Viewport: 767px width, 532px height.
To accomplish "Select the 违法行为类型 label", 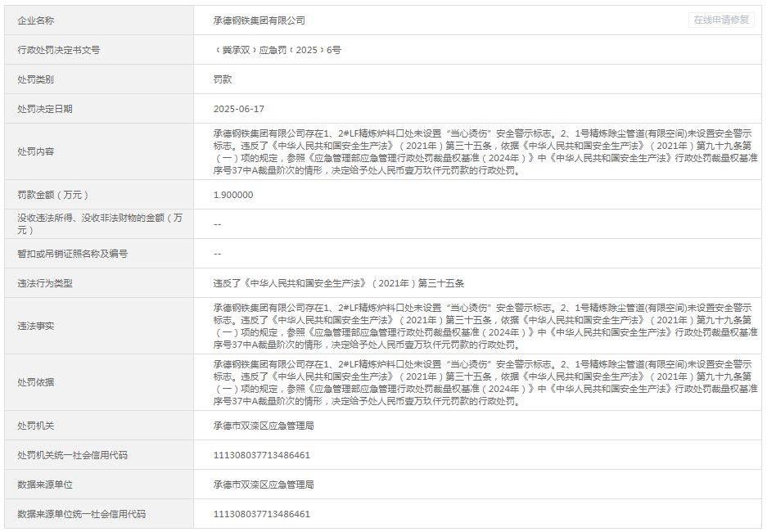I will [45, 283].
